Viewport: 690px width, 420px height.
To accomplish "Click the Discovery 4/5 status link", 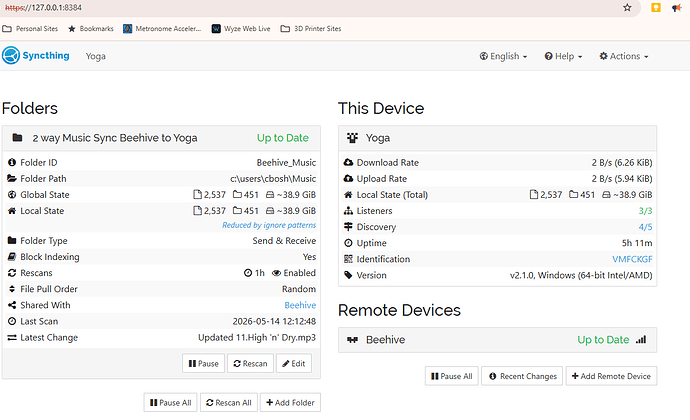I will 646,227.
